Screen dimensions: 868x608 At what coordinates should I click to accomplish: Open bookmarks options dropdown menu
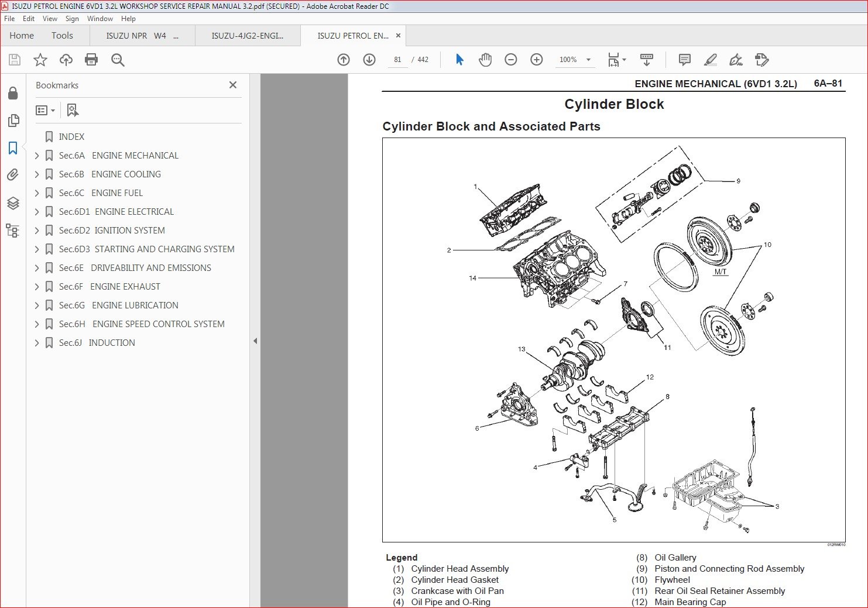click(45, 110)
